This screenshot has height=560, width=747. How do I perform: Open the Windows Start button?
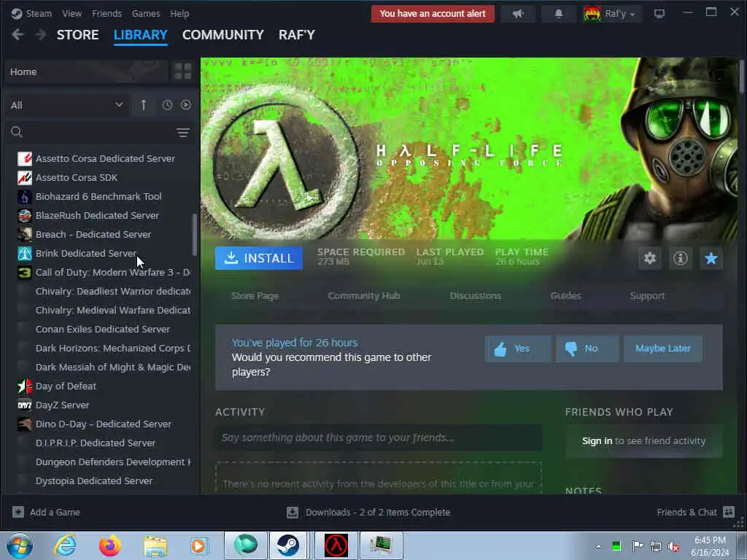(20, 545)
